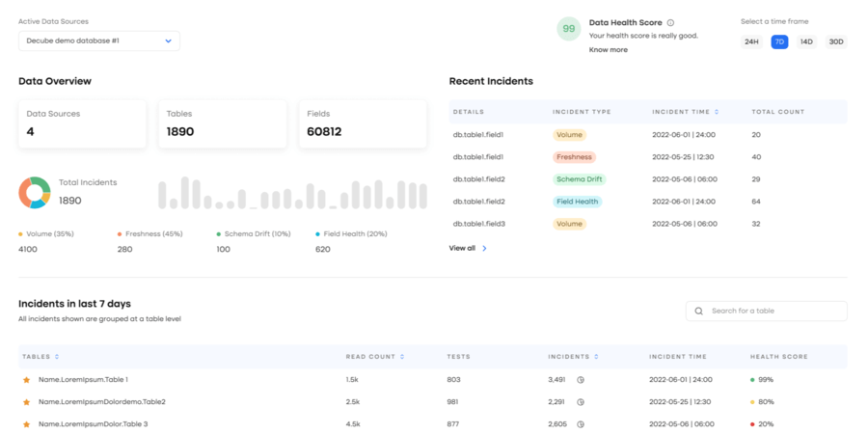Click the history icon beside 2,605 incidents
868x434 pixels.
pyautogui.click(x=581, y=424)
